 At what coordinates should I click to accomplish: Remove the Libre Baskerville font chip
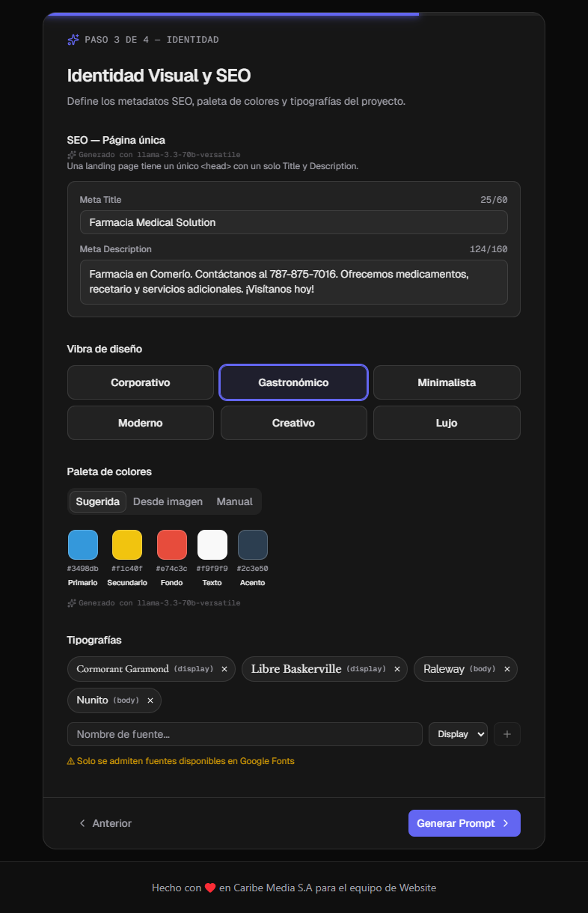point(397,669)
